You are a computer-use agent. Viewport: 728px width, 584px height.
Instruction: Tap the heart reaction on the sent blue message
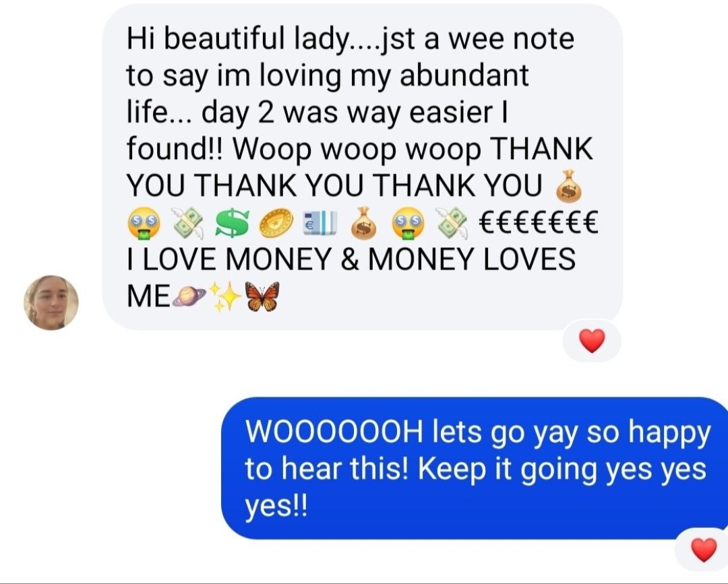(704, 550)
